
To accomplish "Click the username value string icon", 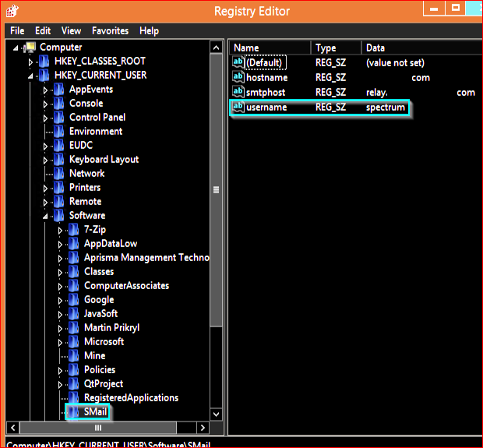I will coord(238,107).
